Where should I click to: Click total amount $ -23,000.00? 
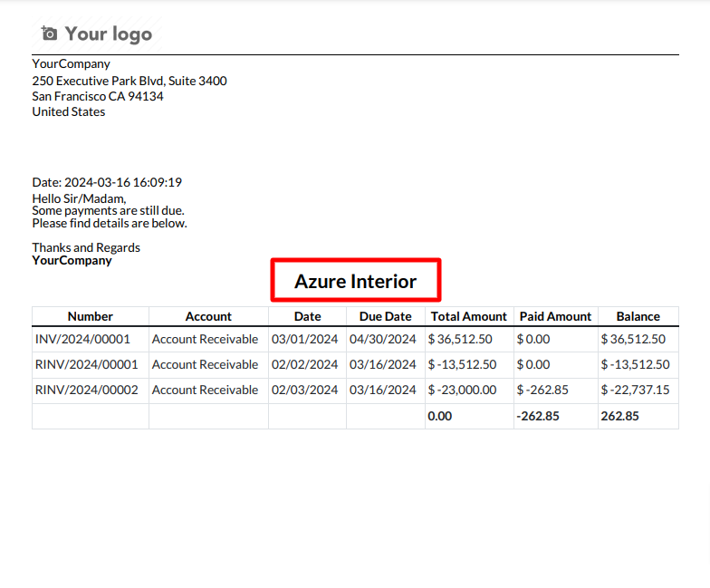point(462,390)
